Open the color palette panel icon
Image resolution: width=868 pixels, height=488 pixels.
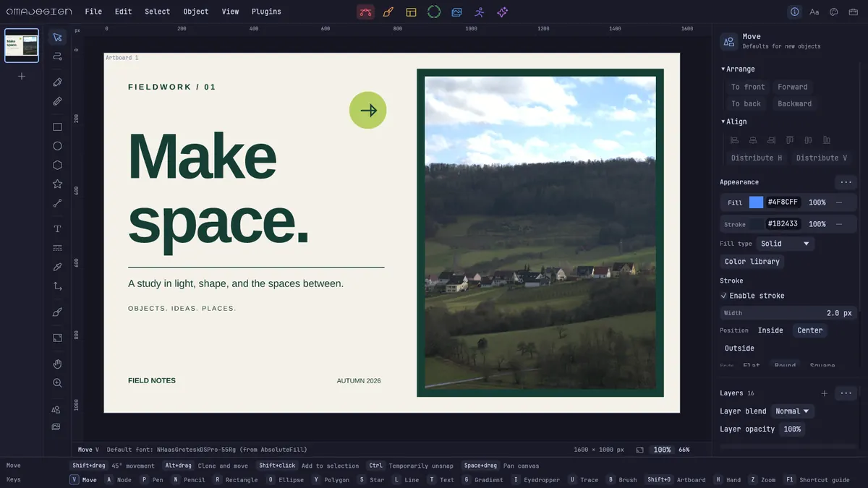pos(833,12)
